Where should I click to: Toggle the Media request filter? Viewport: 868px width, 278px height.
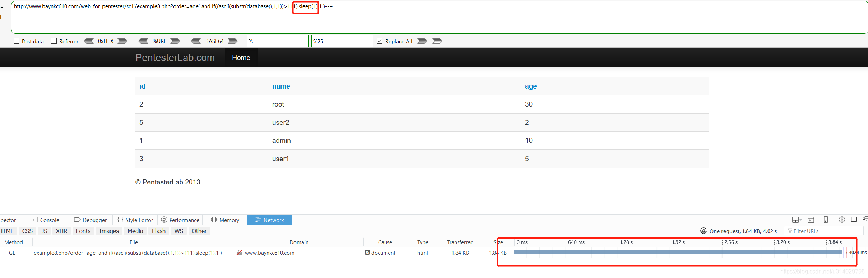click(x=135, y=231)
